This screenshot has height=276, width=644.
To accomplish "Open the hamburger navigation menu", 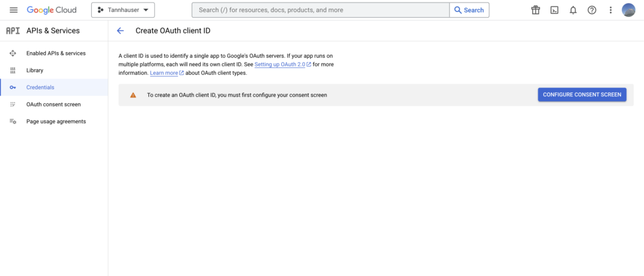I will click(14, 10).
